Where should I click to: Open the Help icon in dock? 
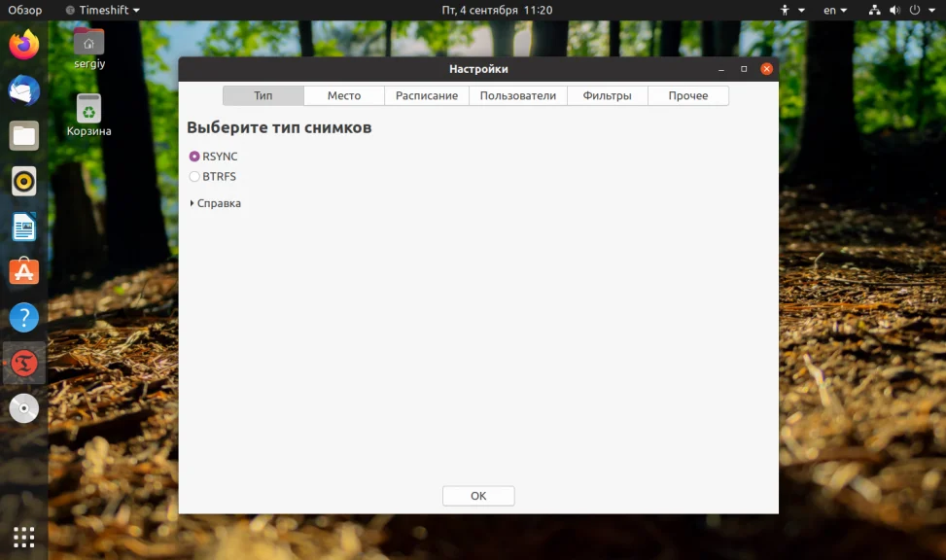(24, 317)
